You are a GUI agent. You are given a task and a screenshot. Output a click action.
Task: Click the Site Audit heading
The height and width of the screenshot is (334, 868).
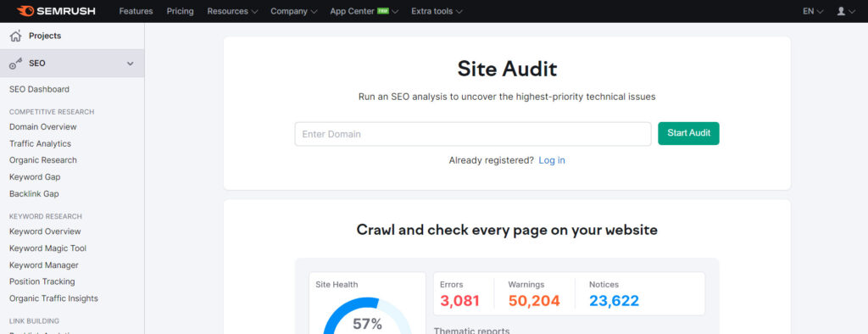coord(507,70)
